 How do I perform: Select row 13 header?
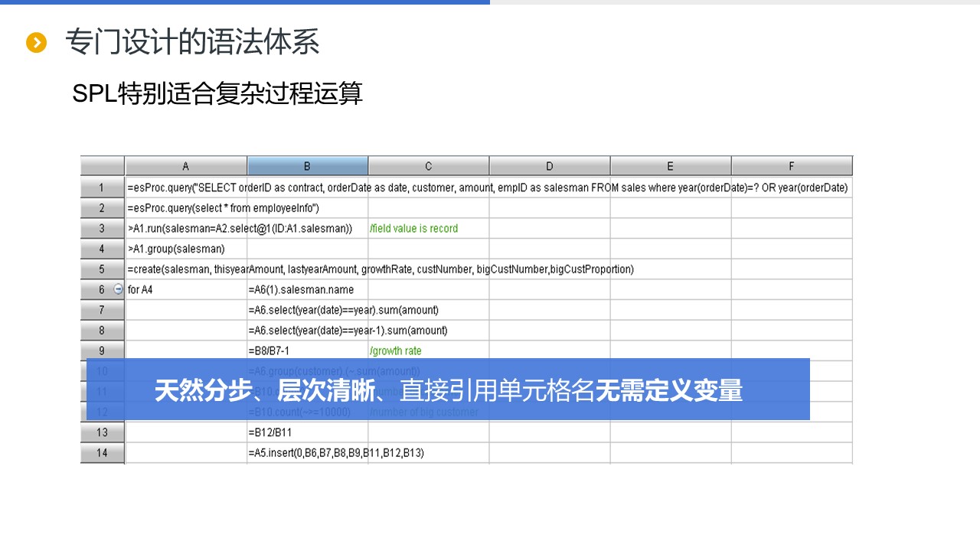click(x=103, y=432)
